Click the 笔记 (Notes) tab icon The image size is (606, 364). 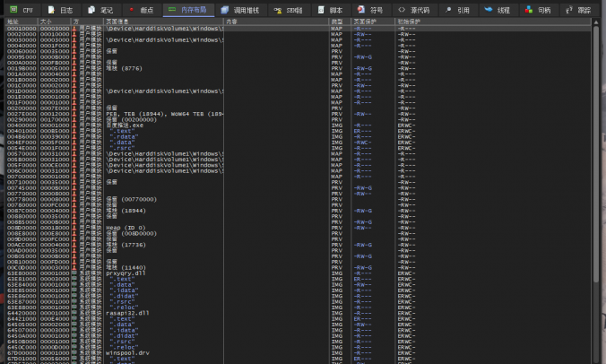92,9
